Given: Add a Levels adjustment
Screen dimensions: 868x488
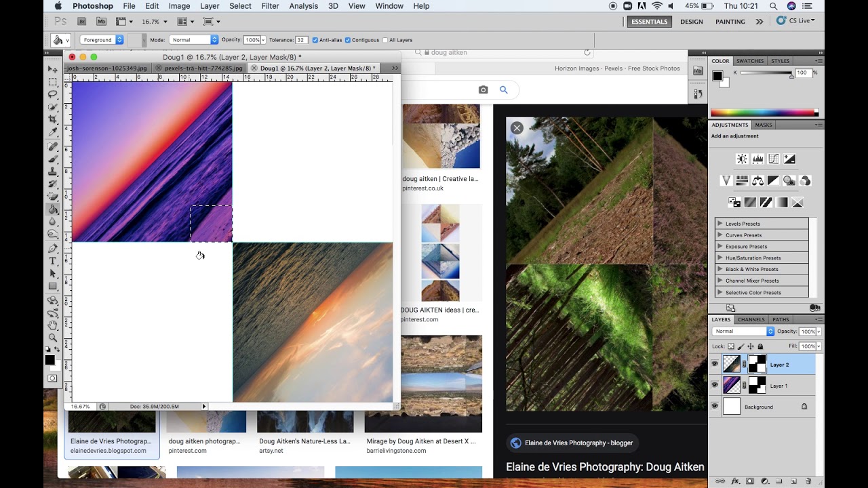Looking at the screenshot, I should click(757, 159).
